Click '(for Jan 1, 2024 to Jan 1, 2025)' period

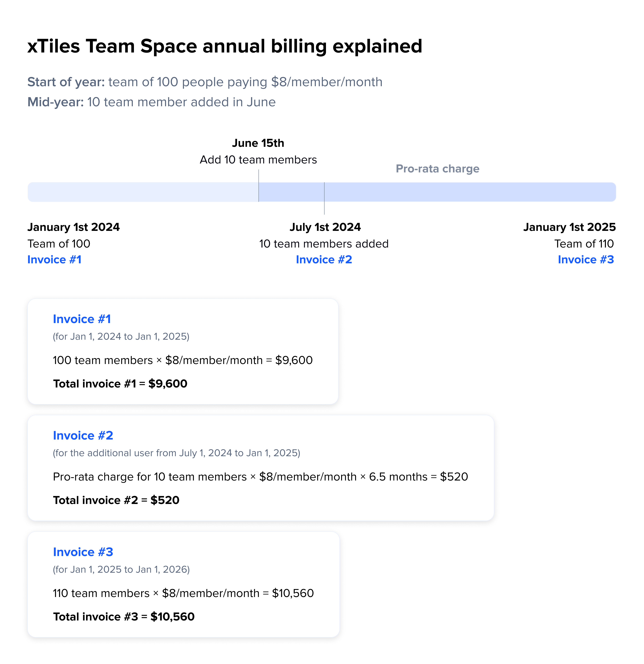click(121, 336)
